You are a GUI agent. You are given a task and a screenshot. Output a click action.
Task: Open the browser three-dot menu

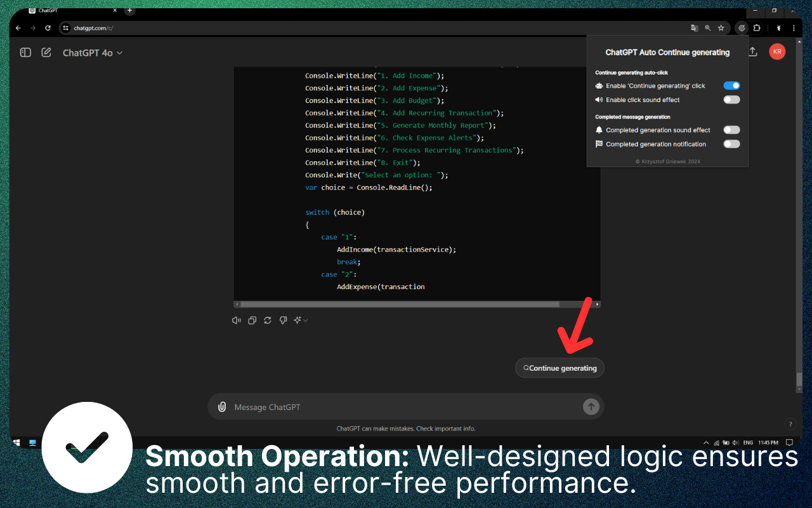[x=794, y=28]
